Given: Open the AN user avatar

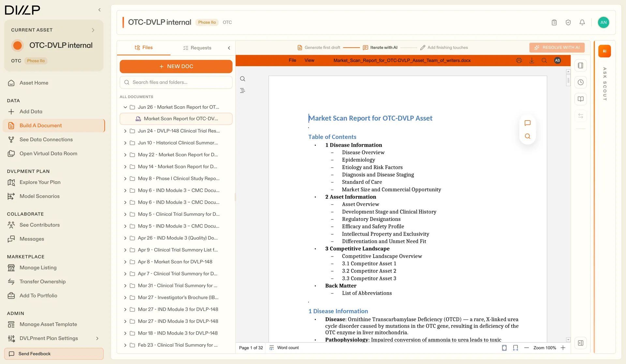Looking at the screenshot, I should coord(603,22).
